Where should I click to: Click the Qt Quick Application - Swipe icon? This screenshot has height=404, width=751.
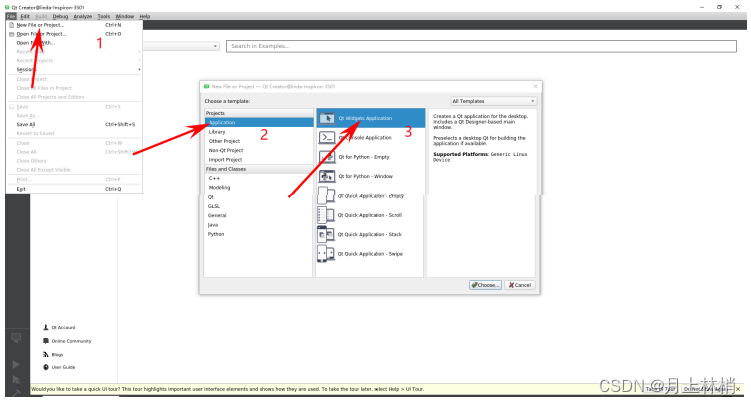pos(326,254)
